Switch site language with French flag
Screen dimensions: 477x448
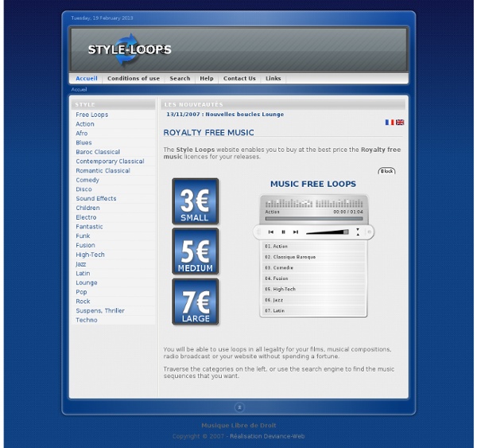390,122
